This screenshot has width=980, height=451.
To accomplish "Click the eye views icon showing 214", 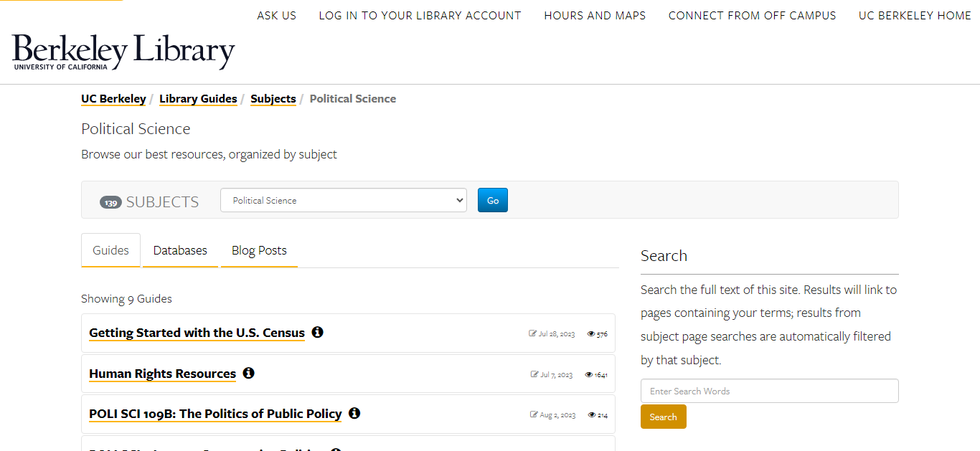I will tap(592, 414).
